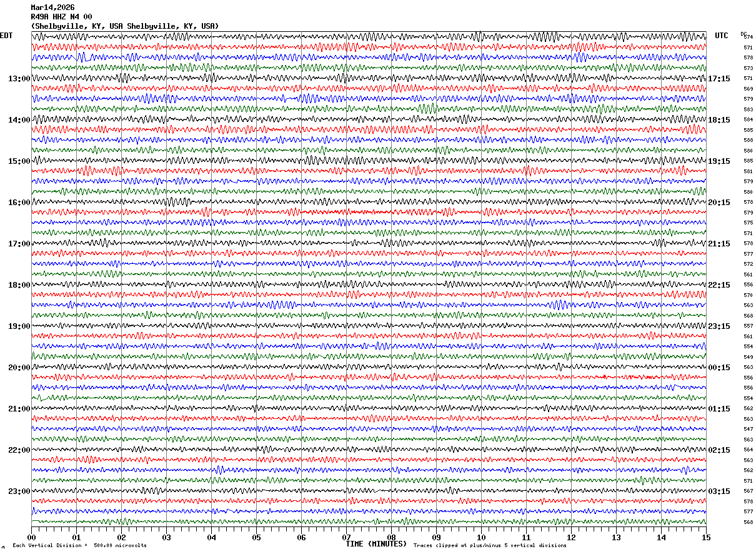Image resolution: width=756 pixels, height=554 pixels.
Task: Click the "01:15" UTC time label
Action: [719, 409]
